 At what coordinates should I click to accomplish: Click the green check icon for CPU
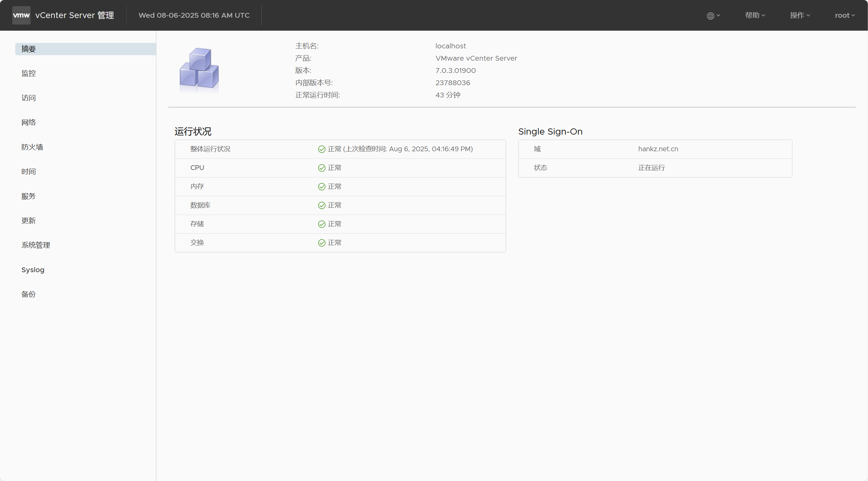[x=321, y=168]
